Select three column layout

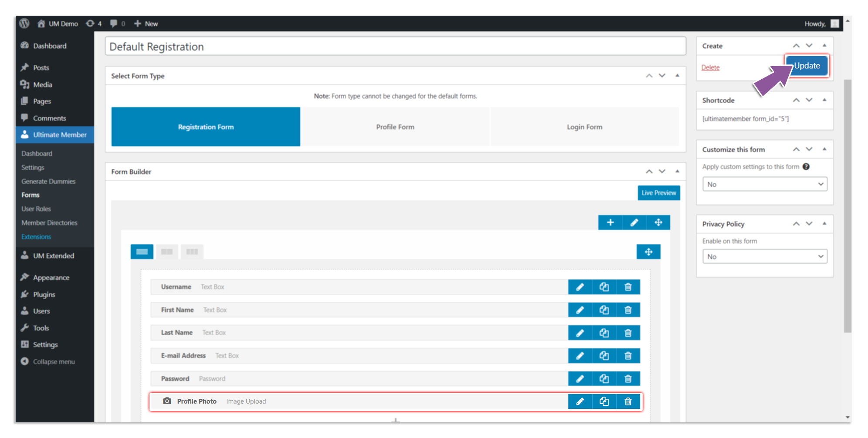tap(192, 252)
